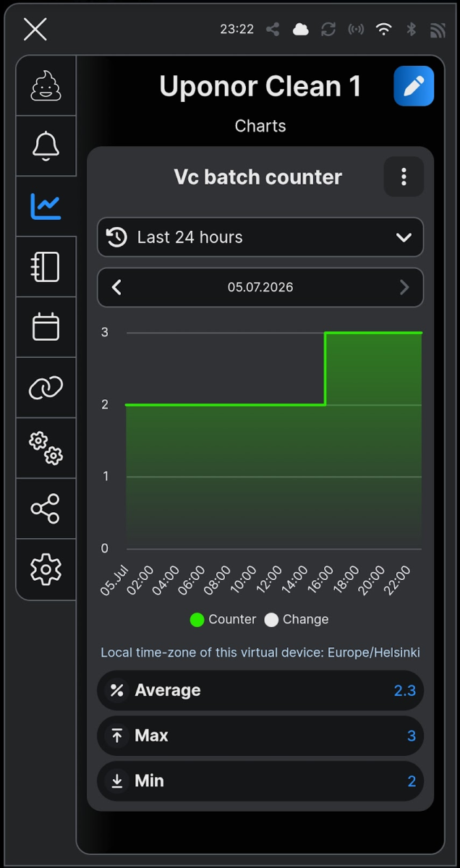Click the Uponor Clean 1 title
Image resolution: width=460 pixels, height=868 pixels.
260,87
